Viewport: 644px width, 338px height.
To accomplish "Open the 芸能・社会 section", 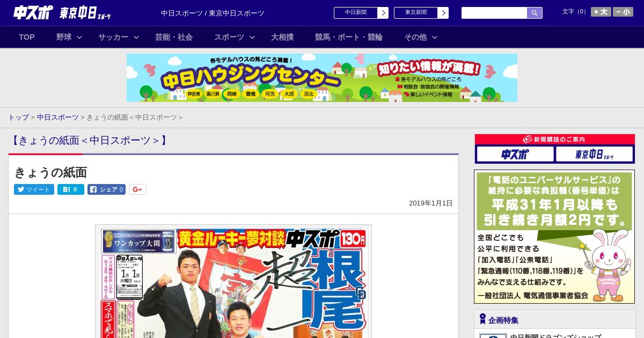I will pos(174,37).
